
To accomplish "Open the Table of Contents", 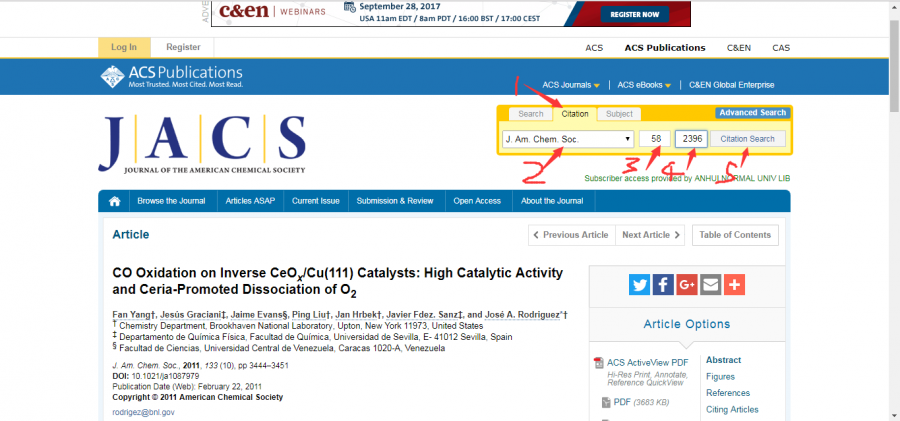I will point(735,235).
